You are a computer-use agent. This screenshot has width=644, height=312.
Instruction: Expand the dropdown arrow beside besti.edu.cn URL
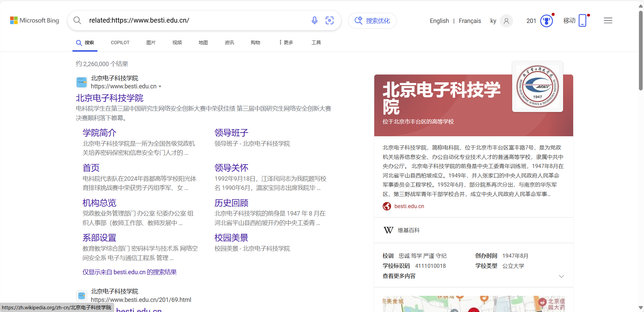pyautogui.click(x=160, y=87)
